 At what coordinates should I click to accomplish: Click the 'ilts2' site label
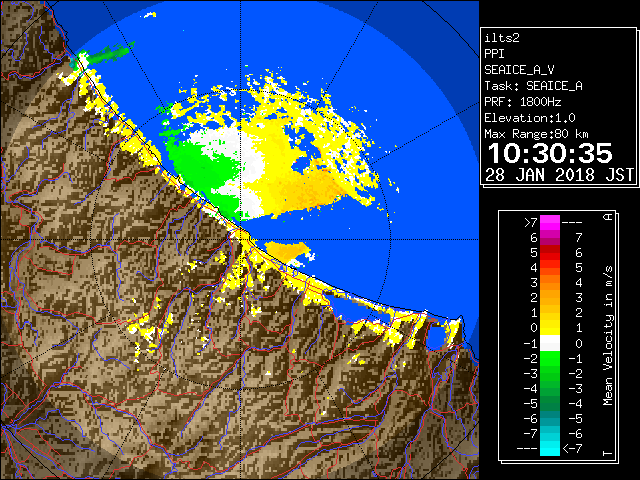(x=502, y=38)
